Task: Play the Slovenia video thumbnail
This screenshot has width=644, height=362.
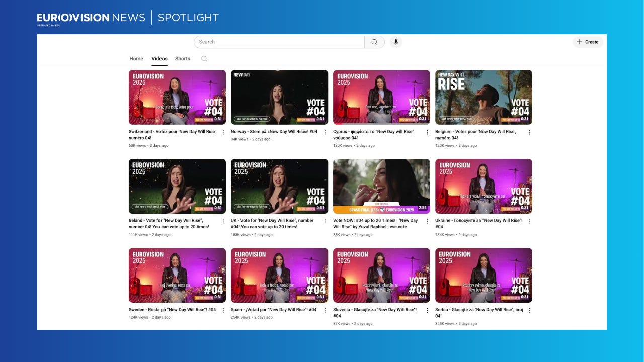Action: tap(381, 275)
